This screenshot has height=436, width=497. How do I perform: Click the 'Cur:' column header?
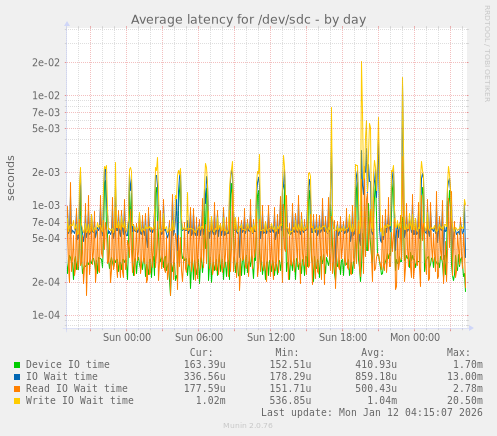(201, 352)
